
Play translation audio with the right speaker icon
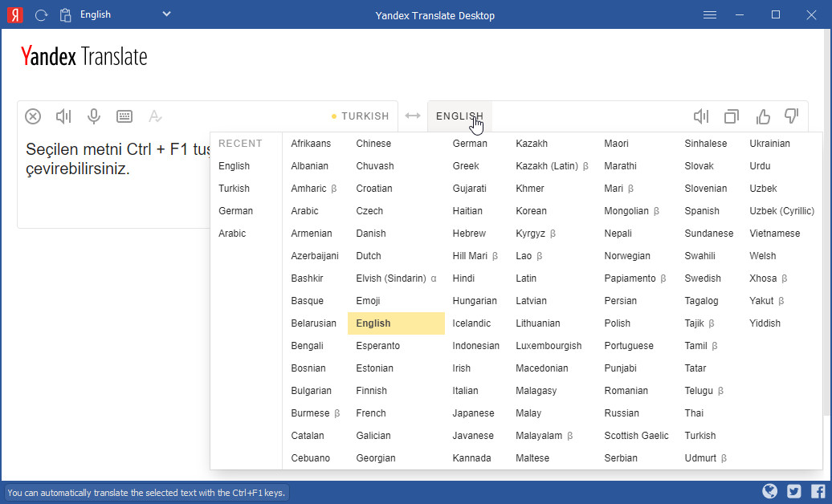click(x=701, y=116)
